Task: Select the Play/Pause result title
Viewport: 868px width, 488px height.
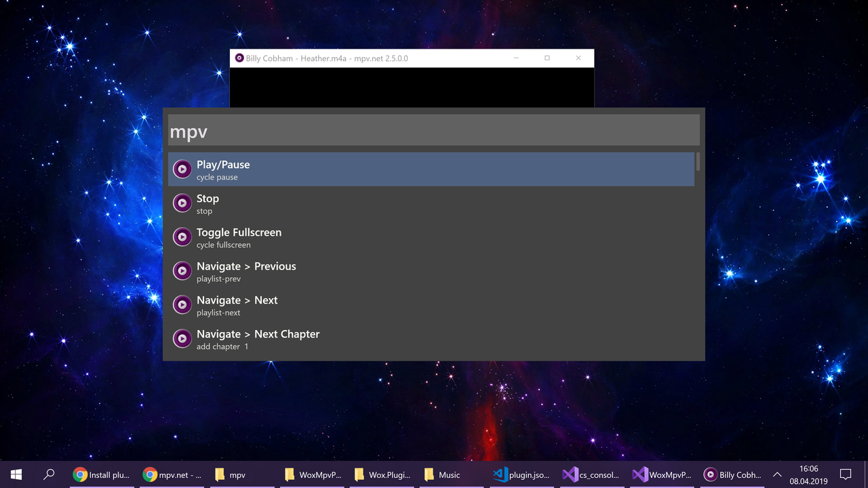Action: (223, 165)
